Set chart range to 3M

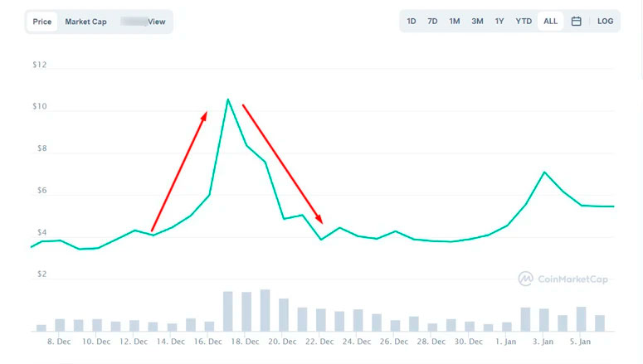[477, 21]
